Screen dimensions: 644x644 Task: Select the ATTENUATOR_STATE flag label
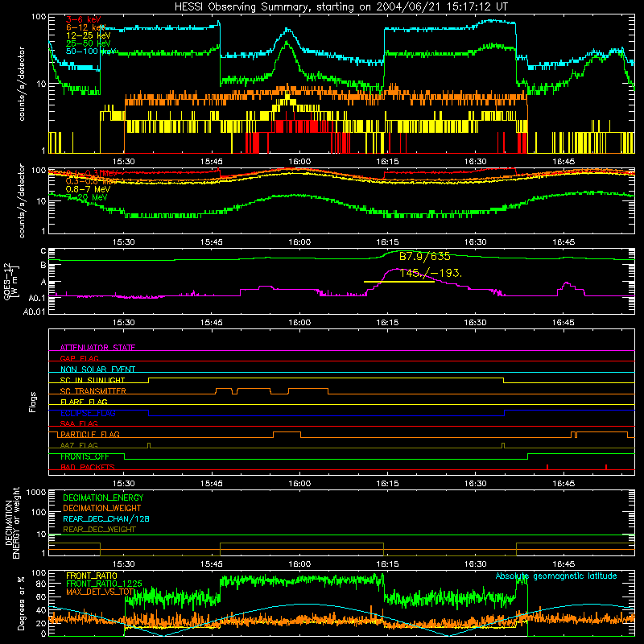pos(97,348)
